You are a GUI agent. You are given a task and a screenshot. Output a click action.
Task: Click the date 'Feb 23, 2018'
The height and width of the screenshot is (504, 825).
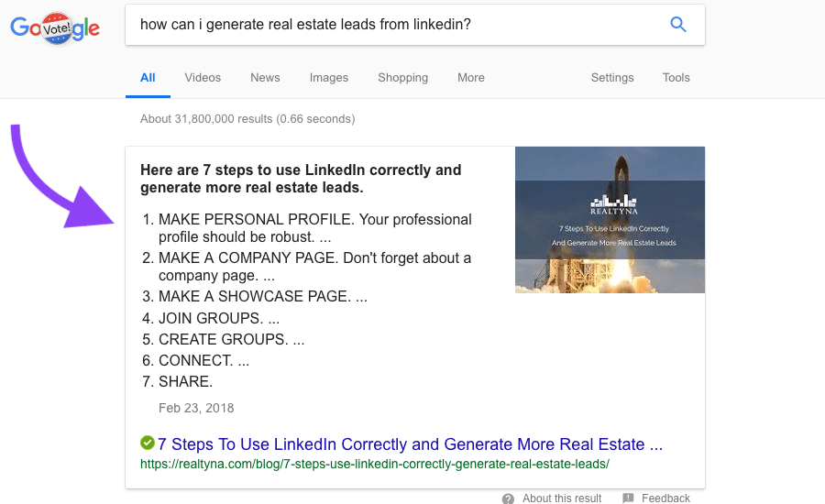pos(196,408)
